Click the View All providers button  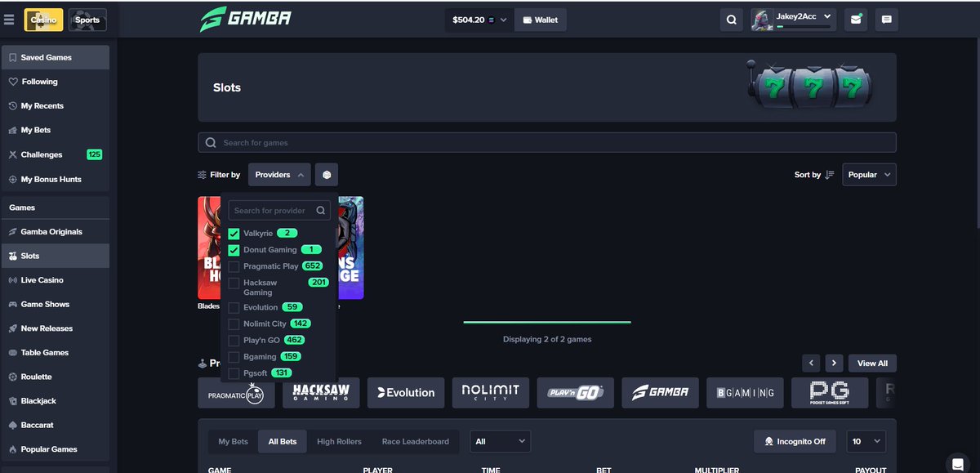pyautogui.click(x=872, y=363)
